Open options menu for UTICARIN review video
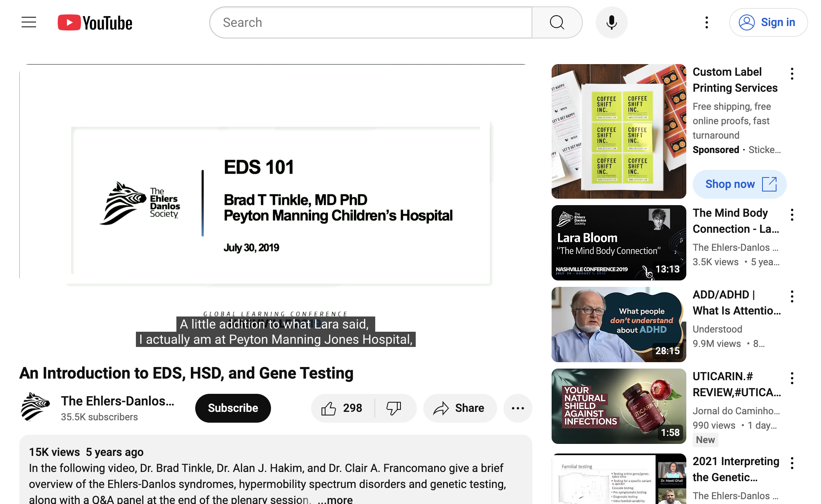The height and width of the screenshot is (504, 821). tap(792, 378)
